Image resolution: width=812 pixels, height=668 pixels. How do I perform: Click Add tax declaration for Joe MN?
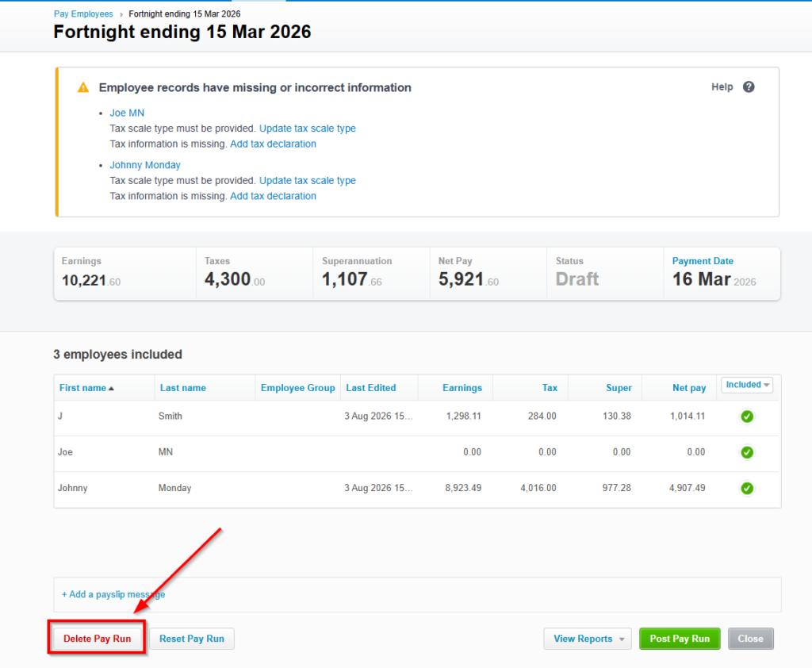tap(273, 144)
